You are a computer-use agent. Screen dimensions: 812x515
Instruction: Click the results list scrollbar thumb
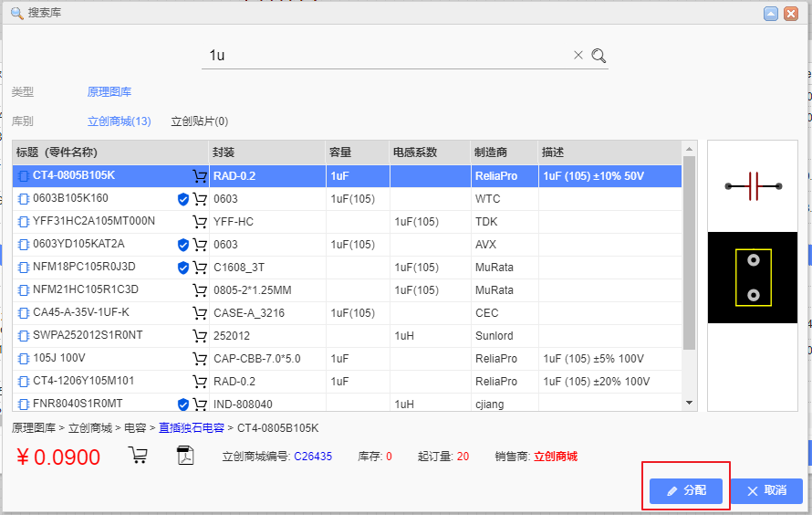point(689,253)
